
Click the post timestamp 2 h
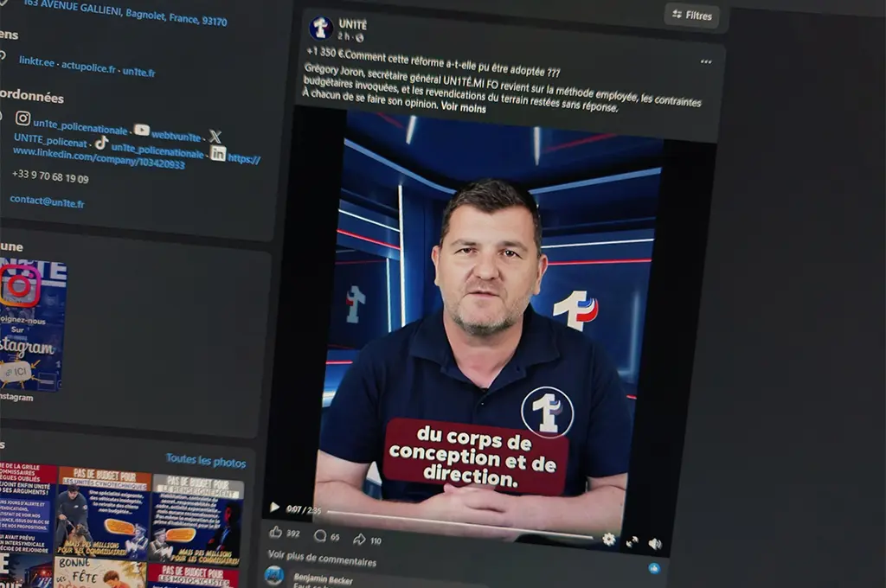point(343,36)
